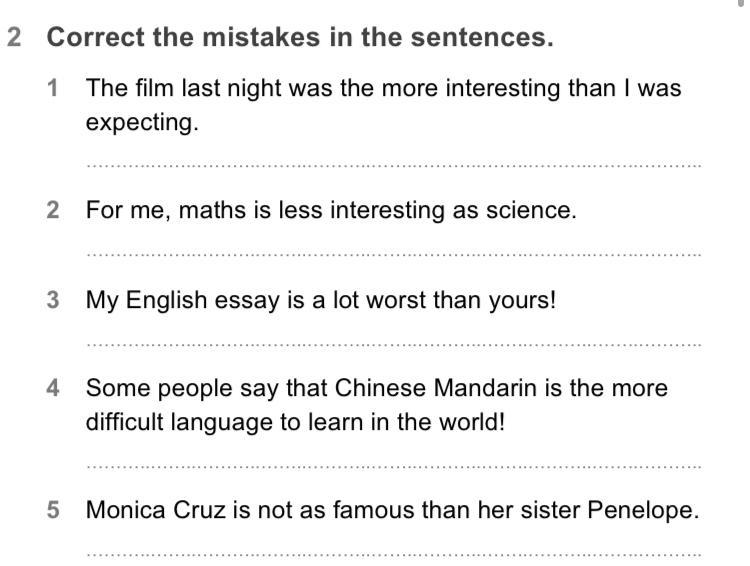This screenshot has width=750, height=566.
Task: Click the answer line under sentence 1
Action: pyautogui.click(x=394, y=166)
